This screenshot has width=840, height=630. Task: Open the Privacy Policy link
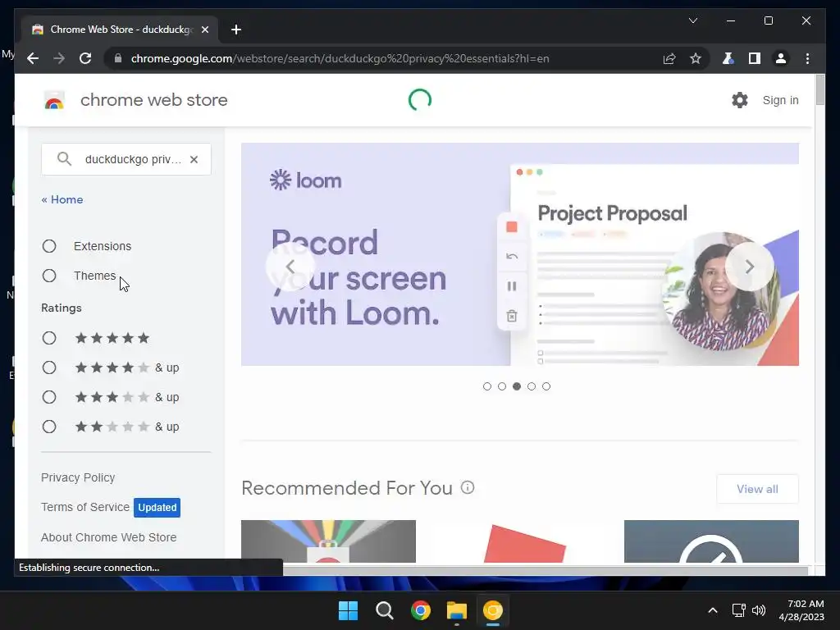78,477
